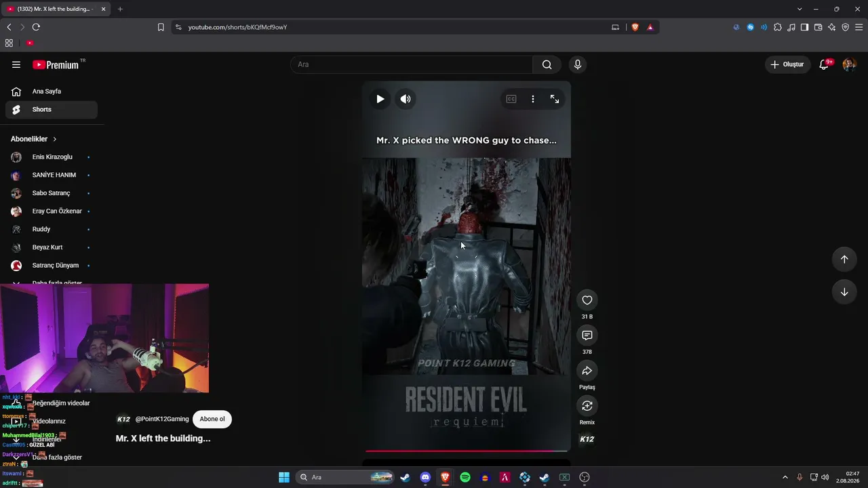
Task: Click the search magnifier button
Action: pos(547,64)
